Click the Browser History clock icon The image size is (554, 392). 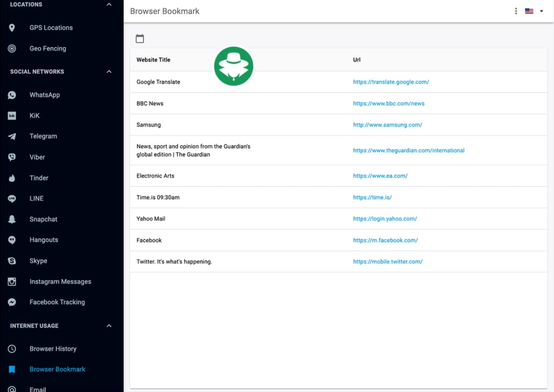[x=12, y=349]
